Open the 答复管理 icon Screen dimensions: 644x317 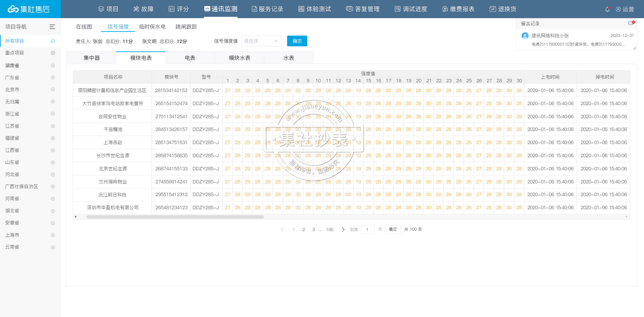(349, 9)
